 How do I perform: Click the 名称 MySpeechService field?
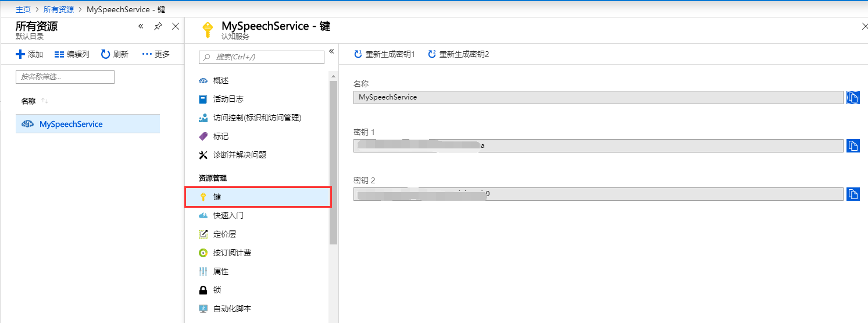[x=598, y=97]
